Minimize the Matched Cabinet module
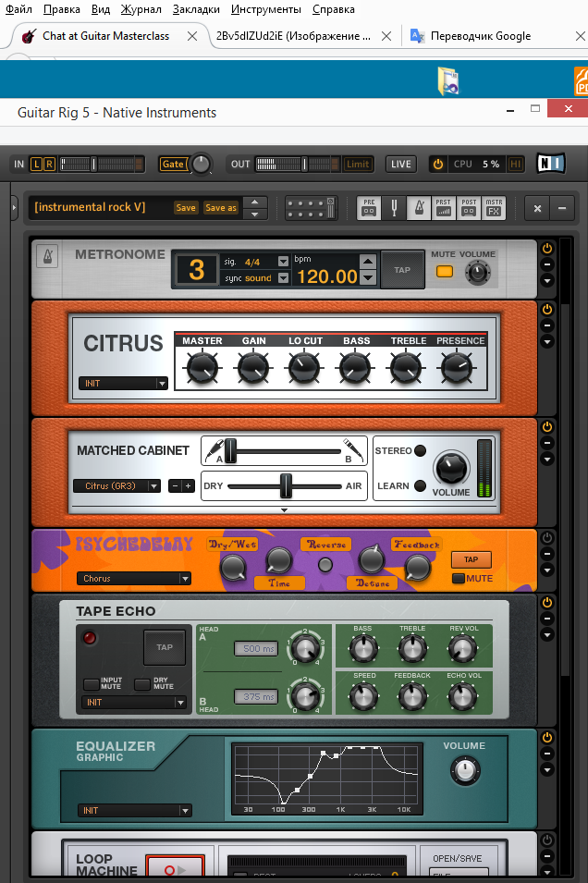 [x=547, y=443]
